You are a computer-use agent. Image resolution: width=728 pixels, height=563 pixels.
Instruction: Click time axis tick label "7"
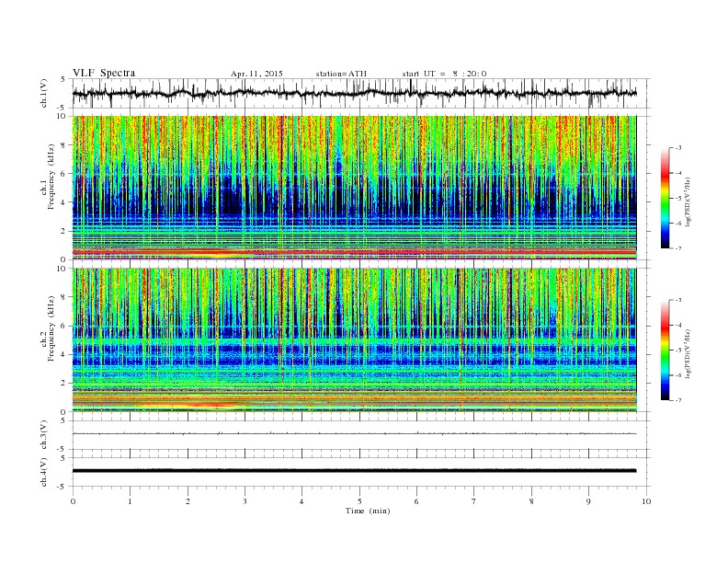click(474, 501)
